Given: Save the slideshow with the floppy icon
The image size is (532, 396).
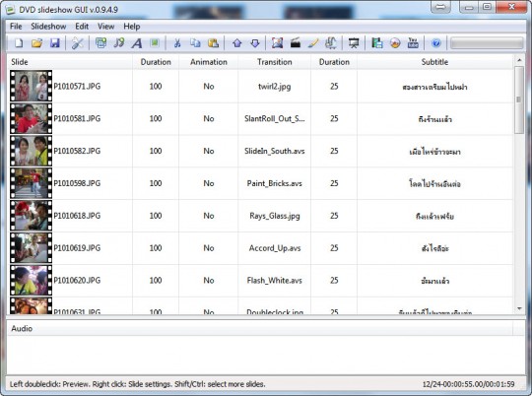Looking at the screenshot, I should click(54, 43).
